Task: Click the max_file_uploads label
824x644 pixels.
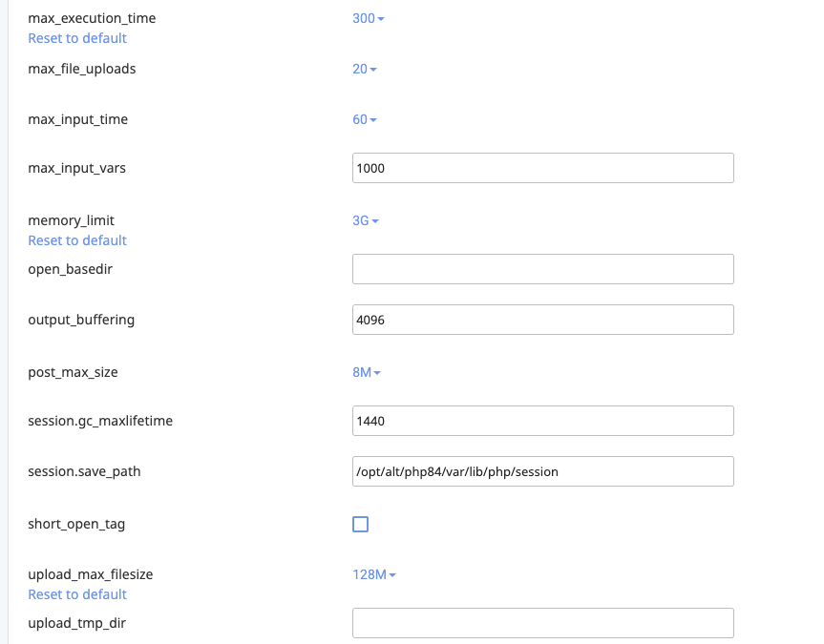Action: [x=82, y=69]
